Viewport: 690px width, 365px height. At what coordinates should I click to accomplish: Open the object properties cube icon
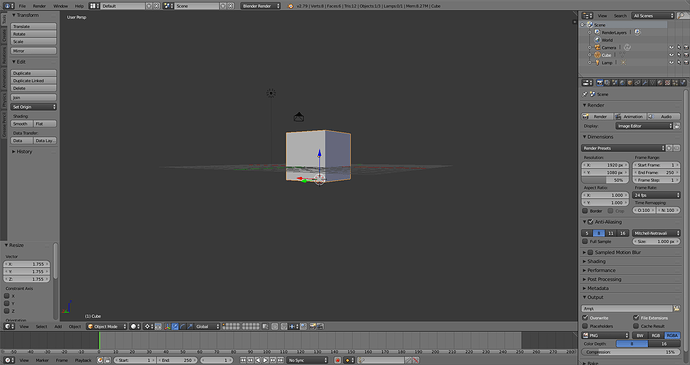630,82
